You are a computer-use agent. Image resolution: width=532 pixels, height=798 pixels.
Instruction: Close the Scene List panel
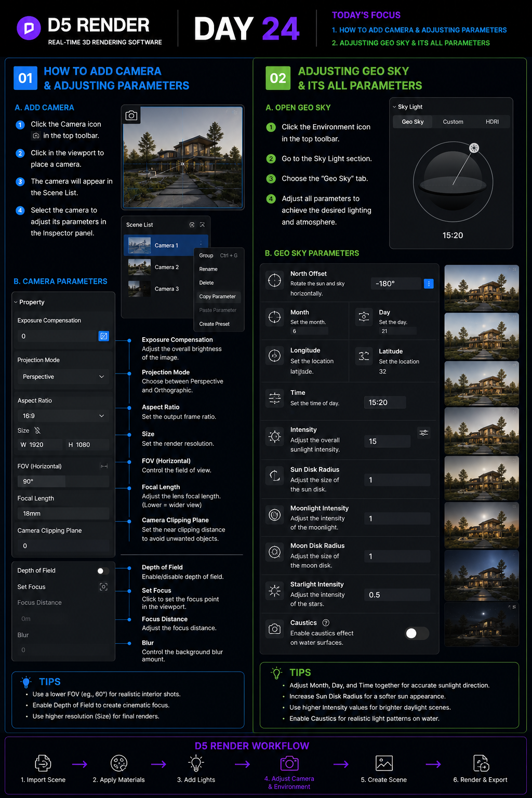click(x=202, y=225)
